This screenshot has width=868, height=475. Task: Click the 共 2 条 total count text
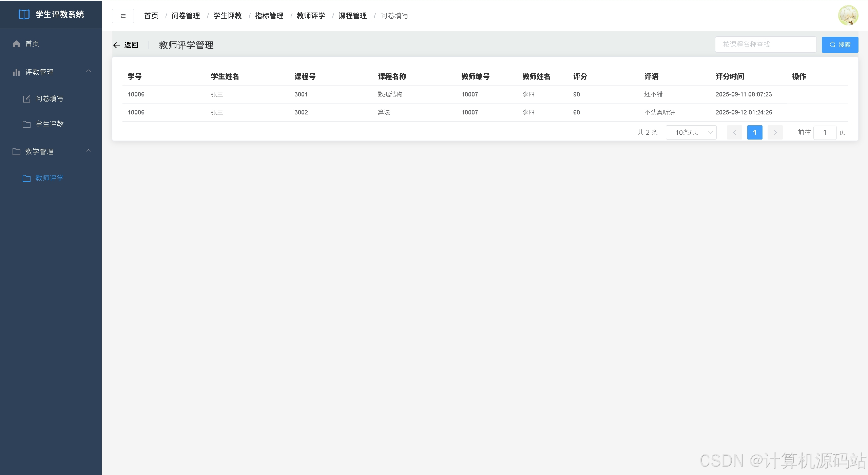(648, 132)
